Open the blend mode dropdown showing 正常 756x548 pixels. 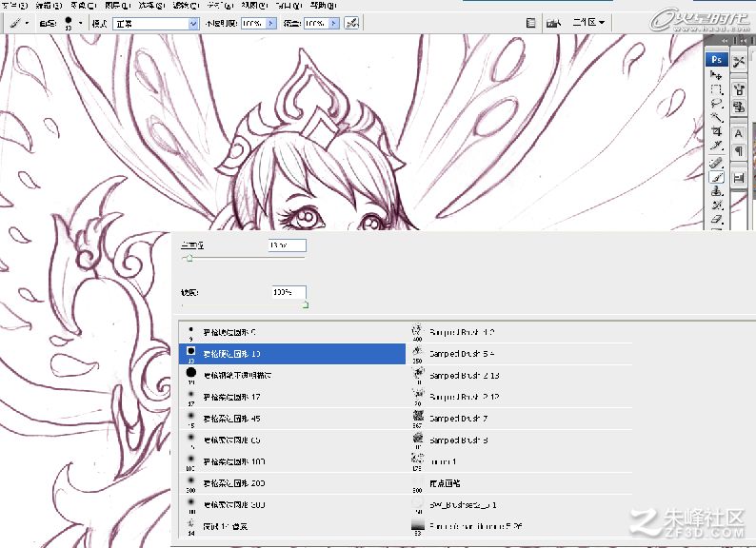(x=156, y=23)
